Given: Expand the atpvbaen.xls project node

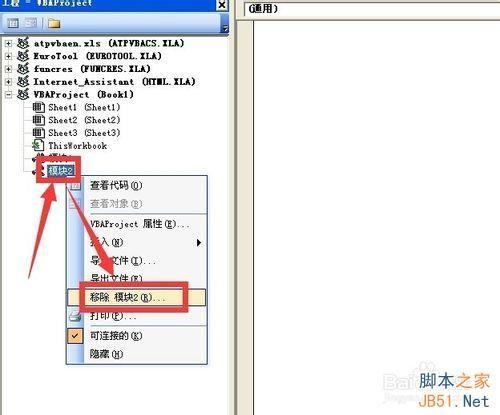Looking at the screenshot, I should coord(9,43).
